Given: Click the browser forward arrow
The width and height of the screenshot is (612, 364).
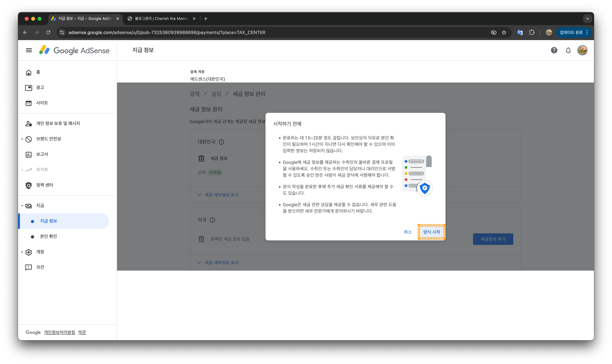Looking at the screenshot, I should [37, 32].
